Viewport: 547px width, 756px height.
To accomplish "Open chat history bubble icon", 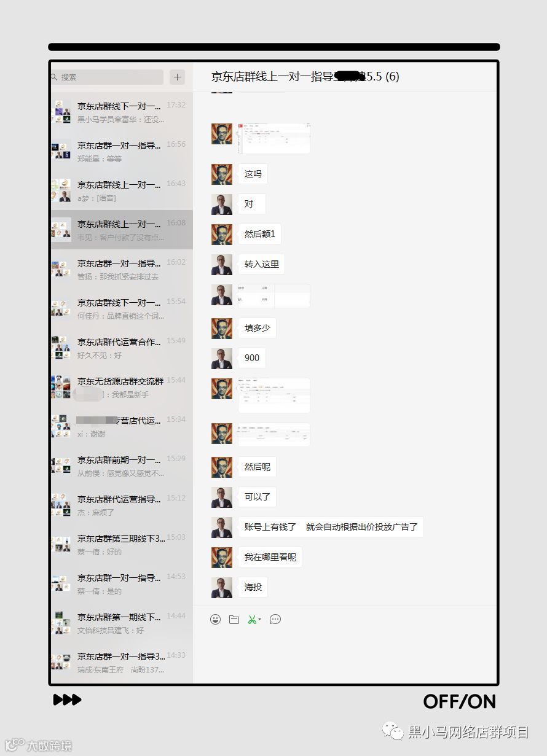I will [x=275, y=620].
